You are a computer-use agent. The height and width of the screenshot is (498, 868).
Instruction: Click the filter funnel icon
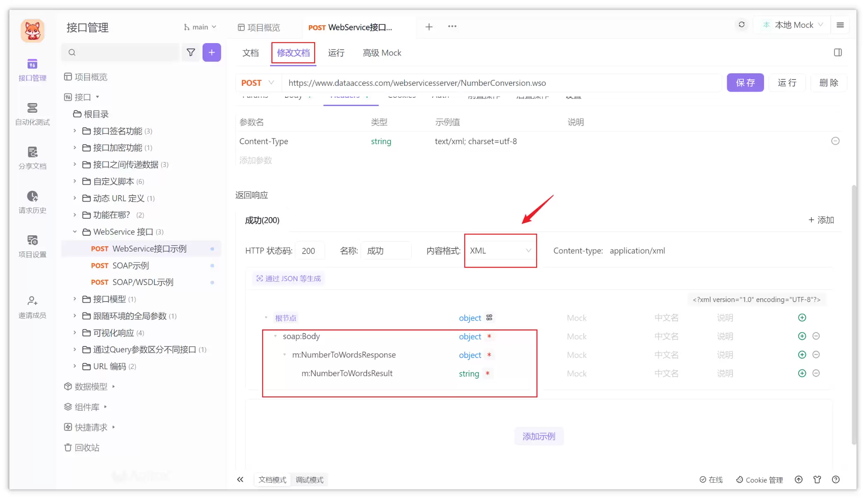(x=191, y=52)
